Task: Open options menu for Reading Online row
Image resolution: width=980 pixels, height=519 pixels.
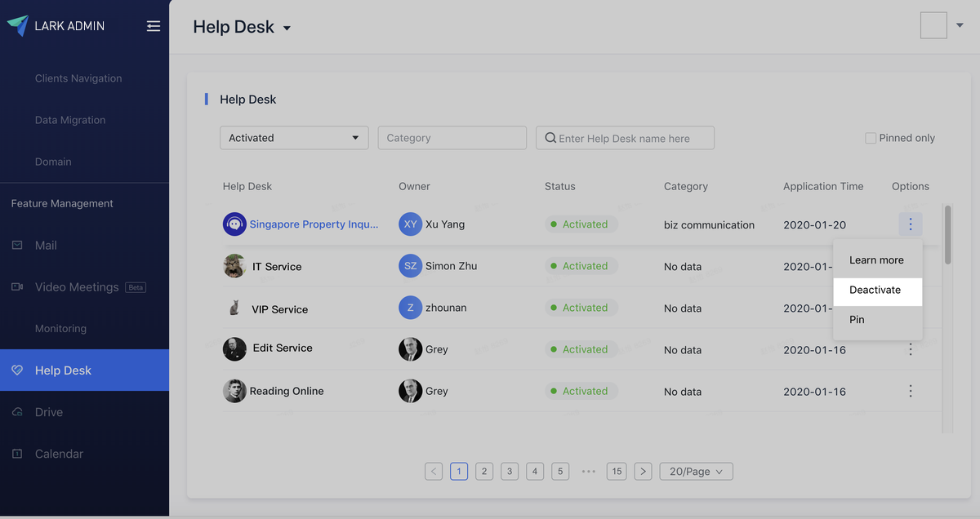Action: (910, 391)
